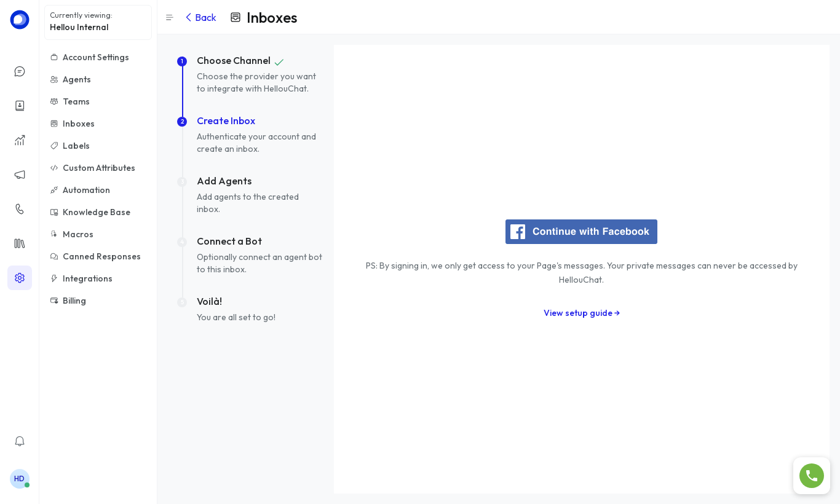The height and width of the screenshot is (504, 840).
Task: Click the Agents people icon
Action: coord(54,80)
